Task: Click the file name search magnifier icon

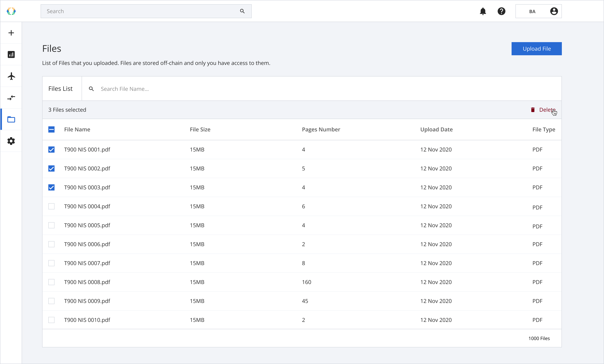Action: (x=91, y=89)
